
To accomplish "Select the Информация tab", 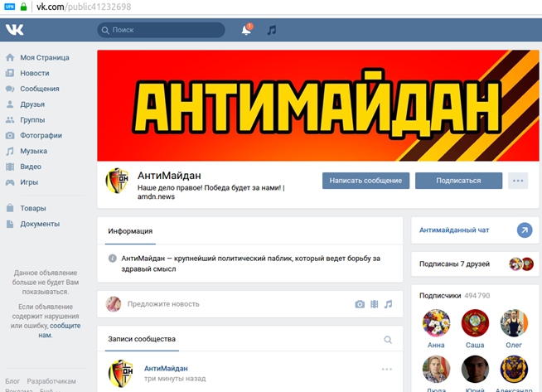I will pyautogui.click(x=130, y=231).
